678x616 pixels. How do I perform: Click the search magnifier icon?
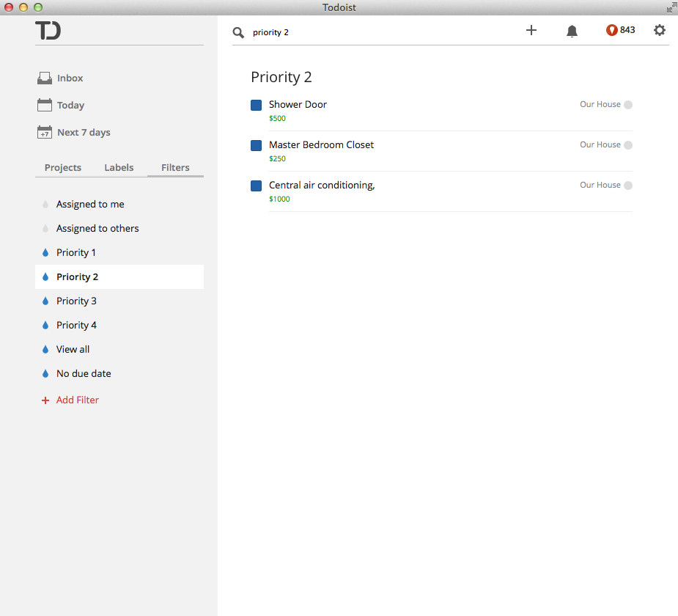(238, 32)
